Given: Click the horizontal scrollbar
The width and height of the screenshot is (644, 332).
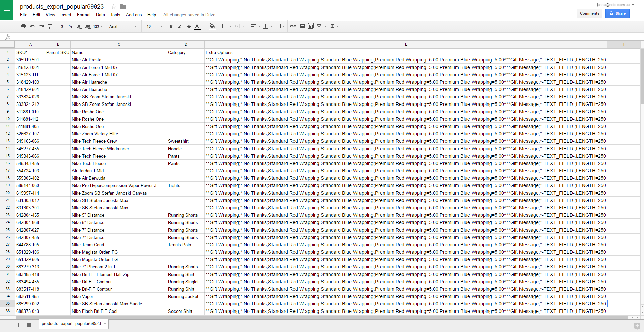Looking at the screenshot, I should (x=321, y=317).
